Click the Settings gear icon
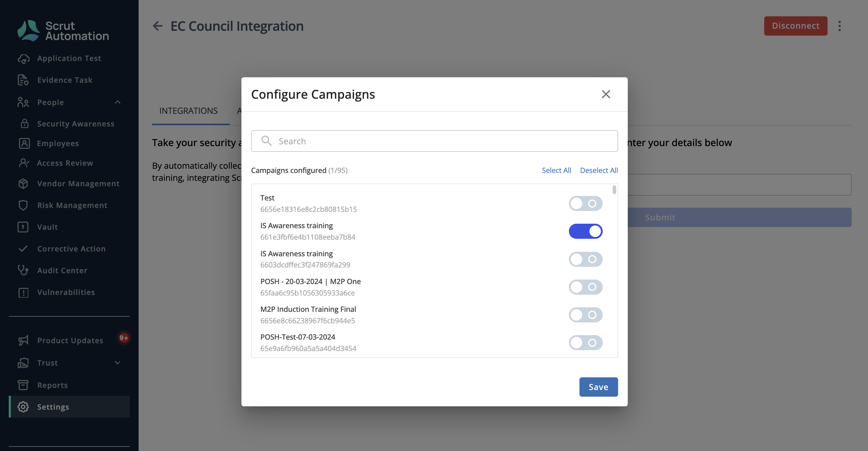Screen dimensions: 868x451 pyautogui.click(x=23, y=407)
